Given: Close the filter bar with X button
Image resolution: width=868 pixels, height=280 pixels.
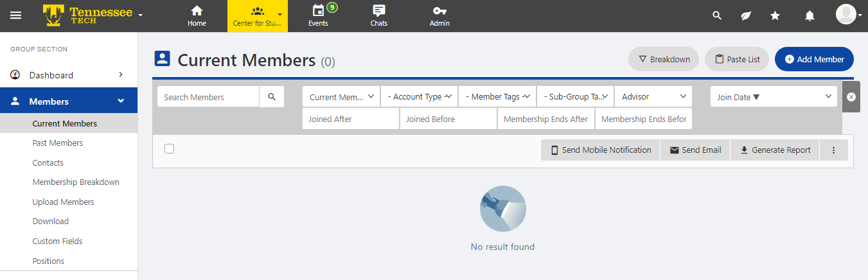Looking at the screenshot, I should (x=851, y=97).
